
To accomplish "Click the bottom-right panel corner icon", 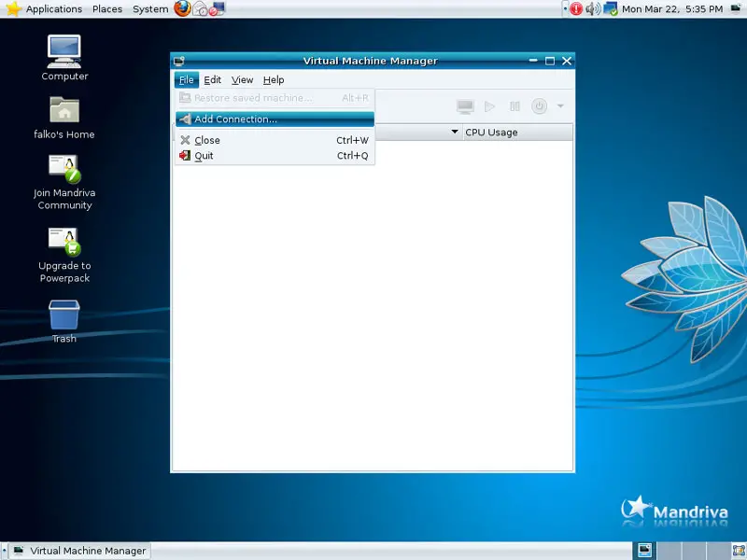I will (739, 551).
